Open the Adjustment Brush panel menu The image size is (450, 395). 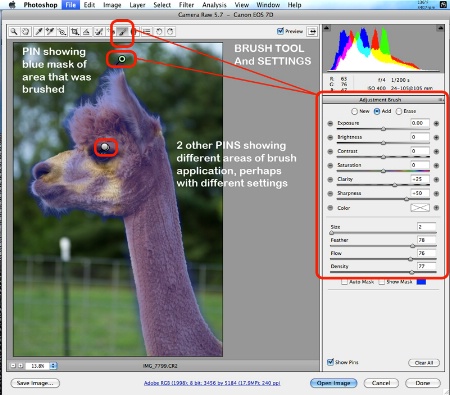pyautogui.click(x=441, y=100)
